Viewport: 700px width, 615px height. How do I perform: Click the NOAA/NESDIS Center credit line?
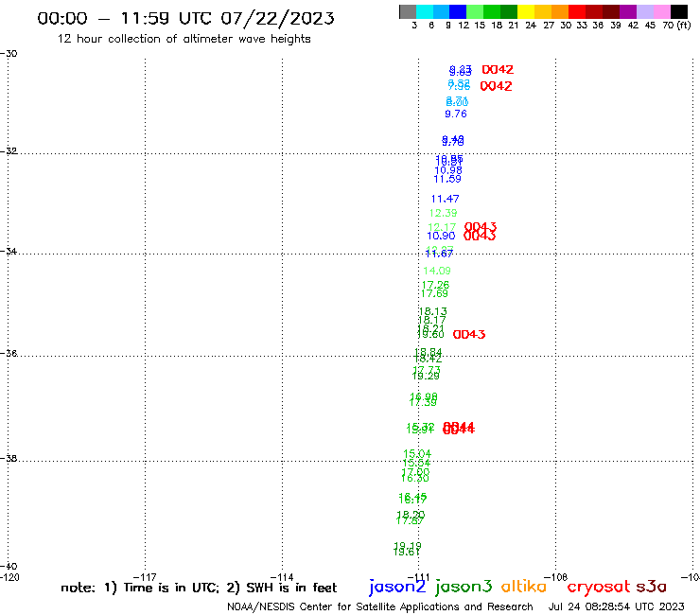pyautogui.click(x=380, y=607)
